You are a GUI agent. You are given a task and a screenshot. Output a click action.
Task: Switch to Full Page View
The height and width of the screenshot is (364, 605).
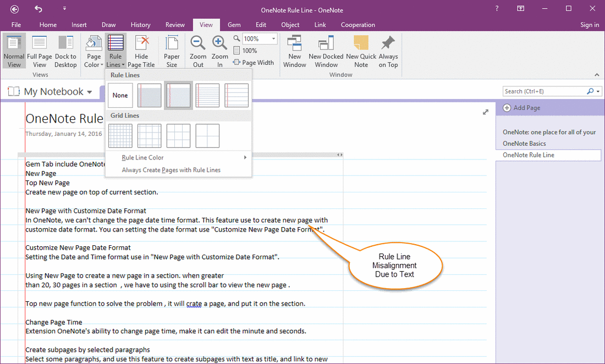(39, 51)
